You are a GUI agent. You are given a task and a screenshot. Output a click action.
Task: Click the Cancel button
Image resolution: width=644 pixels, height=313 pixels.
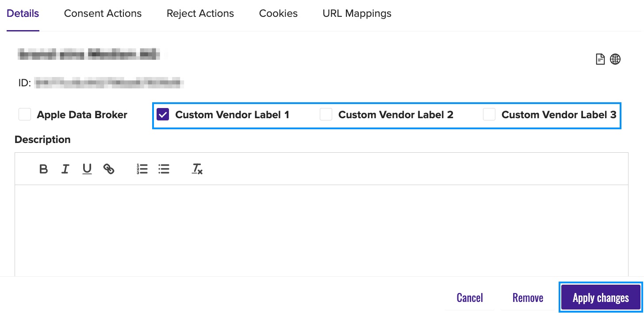[469, 298]
